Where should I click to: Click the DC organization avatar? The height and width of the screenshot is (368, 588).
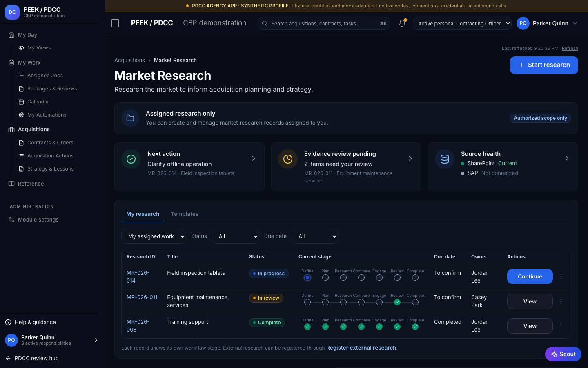pyautogui.click(x=12, y=12)
